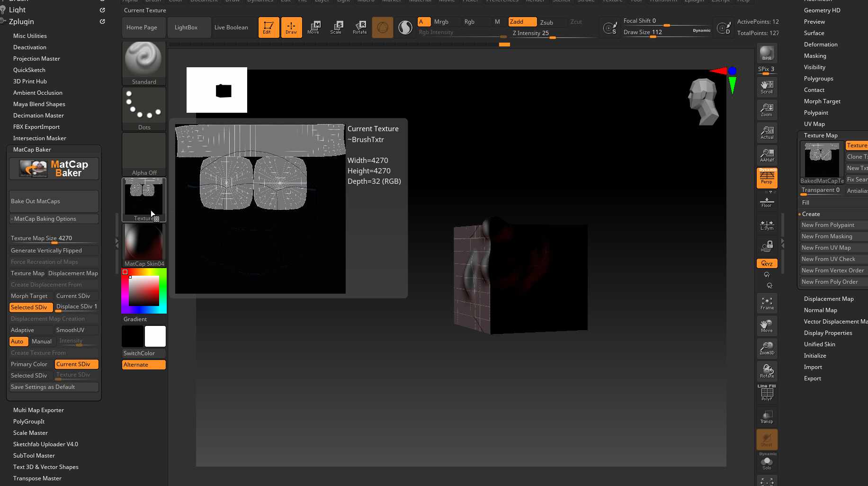868x486 pixels.
Task: Expand the Displacement Map subpalette
Action: coord(829,299)
